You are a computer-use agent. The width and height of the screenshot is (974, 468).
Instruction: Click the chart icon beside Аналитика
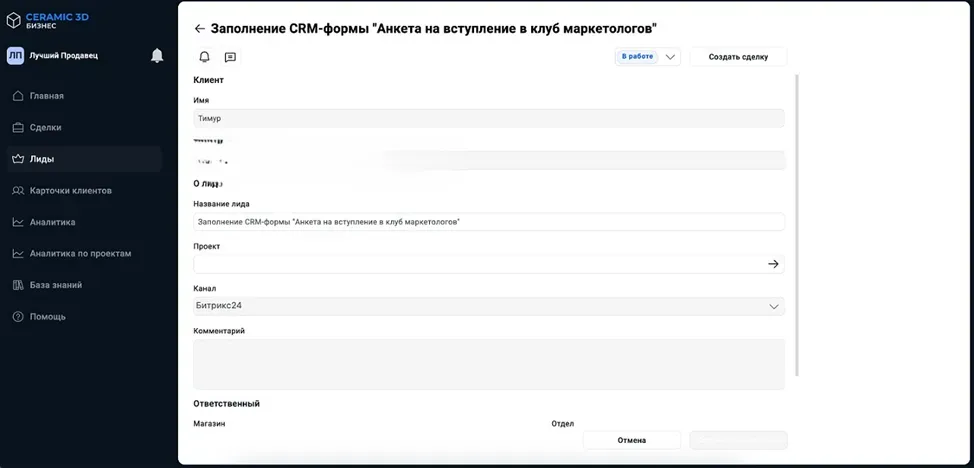pos(18,222)
